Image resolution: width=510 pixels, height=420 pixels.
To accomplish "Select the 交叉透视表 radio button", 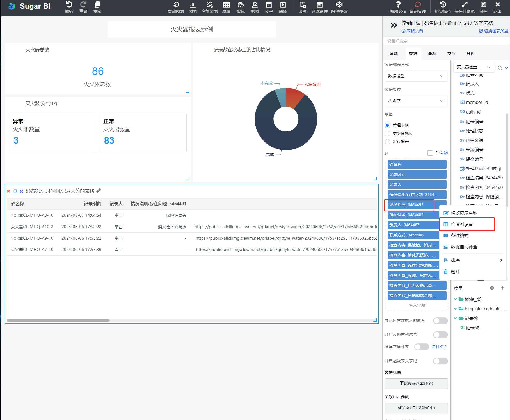I will (388, 133).
